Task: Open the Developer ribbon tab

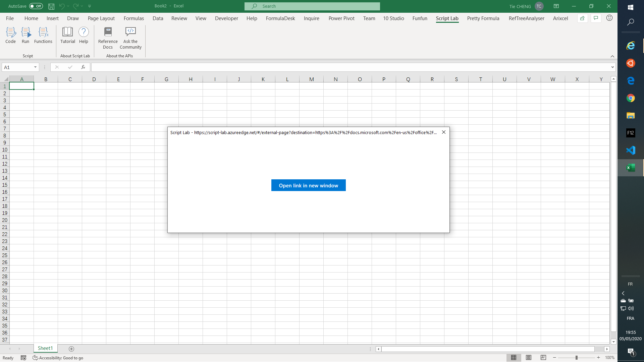Action: 226,18
